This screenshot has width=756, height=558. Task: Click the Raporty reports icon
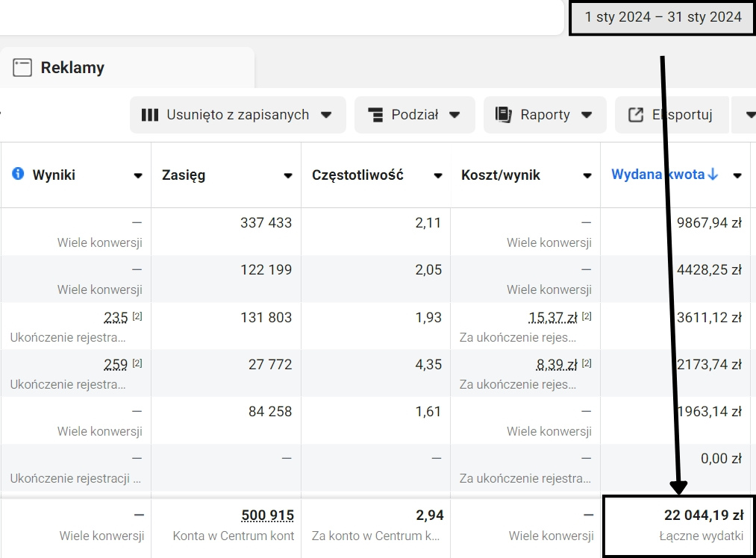[x=503, y=115]
